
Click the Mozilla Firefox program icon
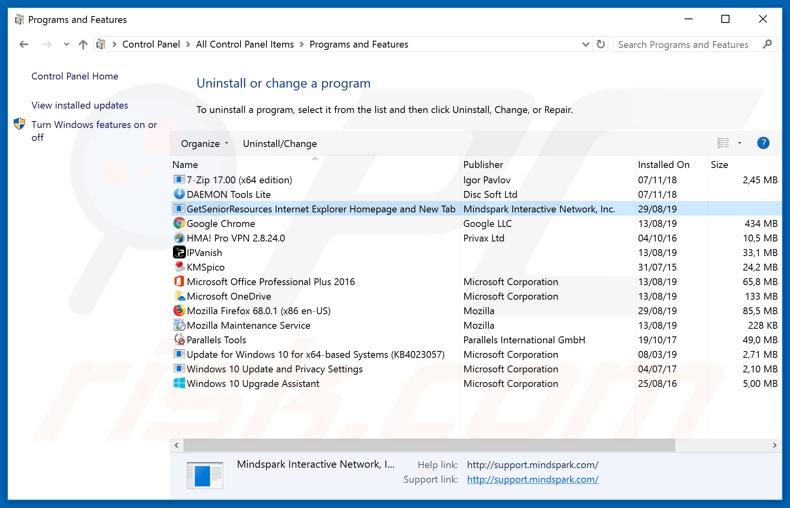pyautogui.click(x=179, y=311)
